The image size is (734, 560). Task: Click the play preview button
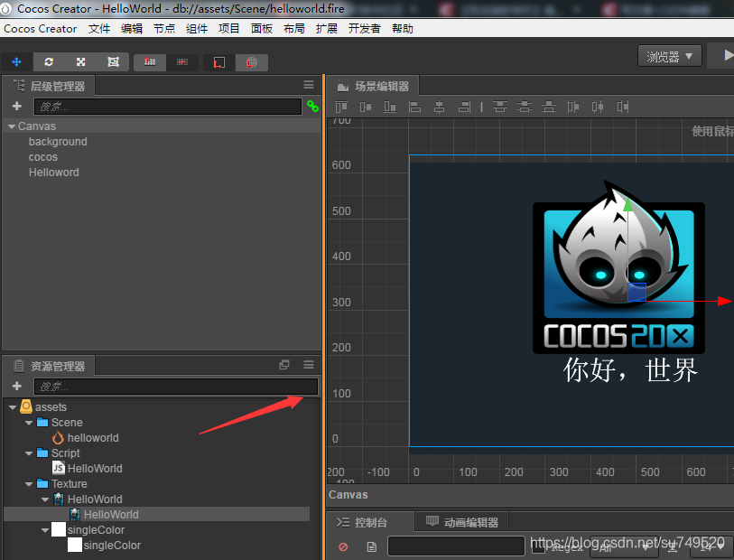pos(726,55)
